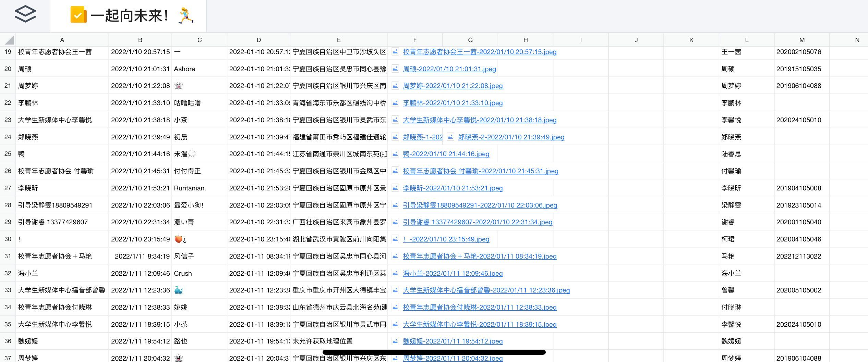Click image icon beside 周硕 jpeg link
Viewport: 868px width, 362px height.
pyautogui.click(x=395, y=69)
